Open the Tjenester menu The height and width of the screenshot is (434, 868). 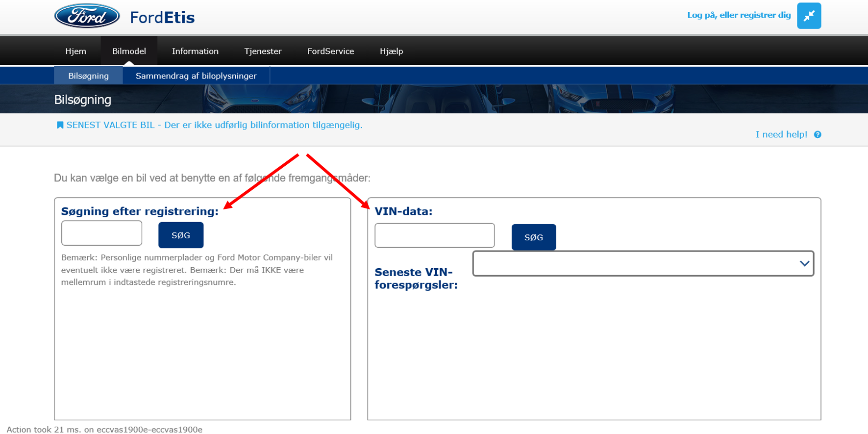[263, 51]
